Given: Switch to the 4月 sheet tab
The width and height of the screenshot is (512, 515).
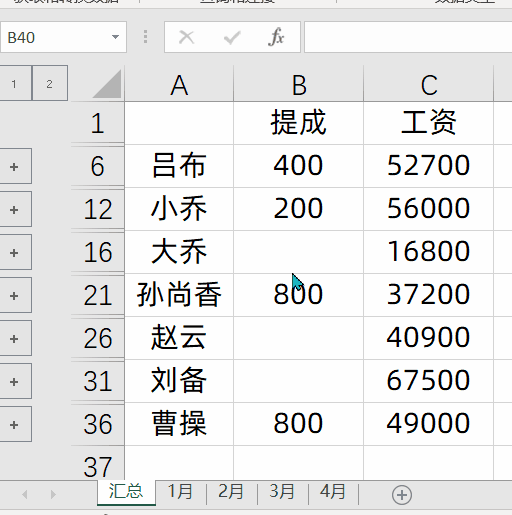Looking at the screenshot, I should click(x=333, y=492).
